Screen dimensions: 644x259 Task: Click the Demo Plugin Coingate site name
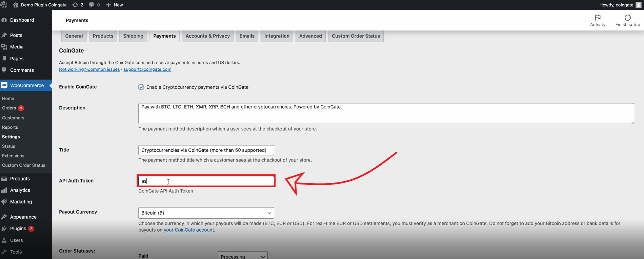coord(44,5)
